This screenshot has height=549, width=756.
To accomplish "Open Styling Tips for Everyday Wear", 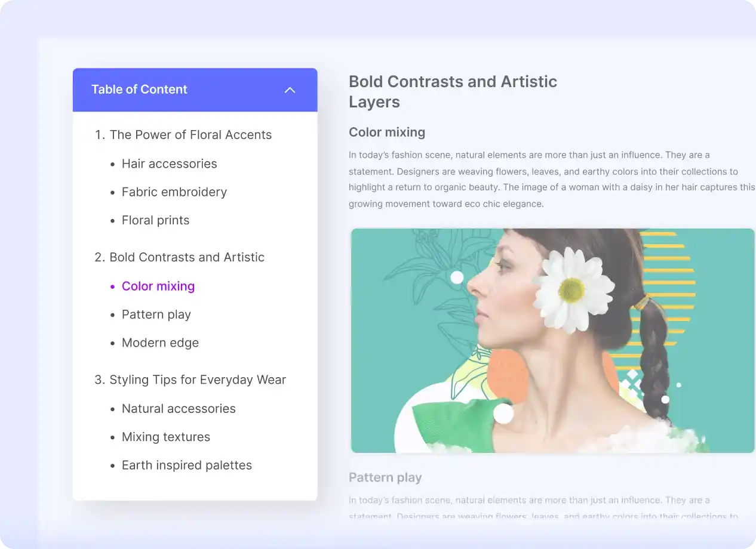I will point(197,380).
